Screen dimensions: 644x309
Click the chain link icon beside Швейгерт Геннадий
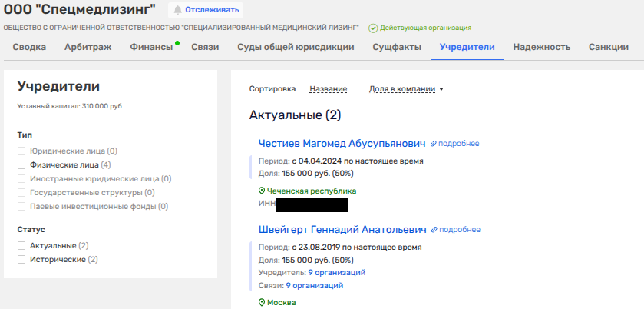click(434, 229)
